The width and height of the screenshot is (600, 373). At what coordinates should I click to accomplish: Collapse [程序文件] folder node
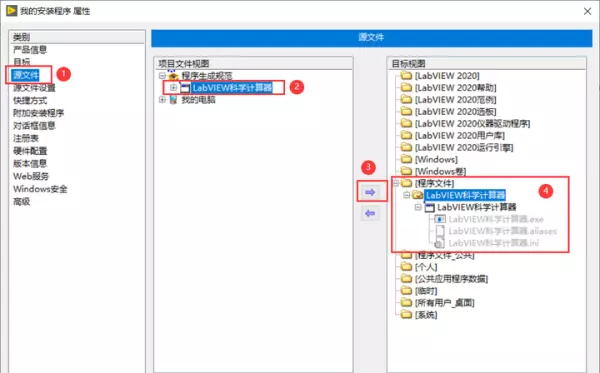pos(396,183)
